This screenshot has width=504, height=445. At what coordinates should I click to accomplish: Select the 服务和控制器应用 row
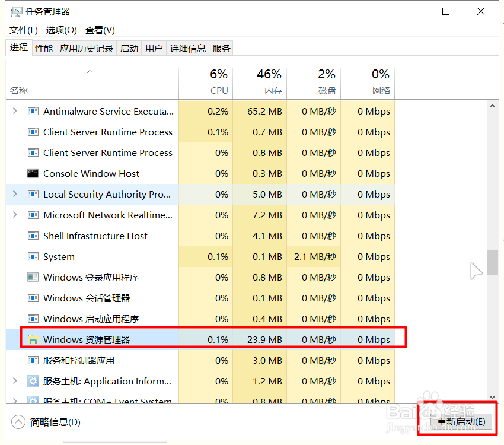(x=200, y=360)
